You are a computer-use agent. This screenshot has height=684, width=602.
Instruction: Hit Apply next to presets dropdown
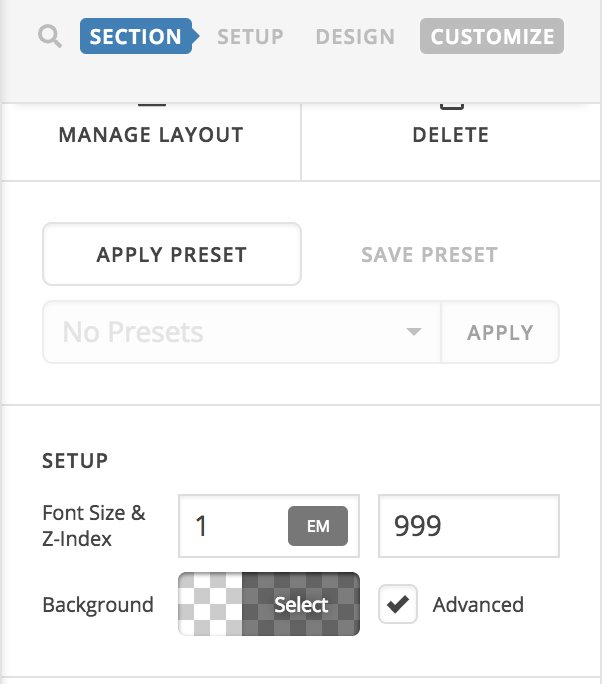(500, 332)
